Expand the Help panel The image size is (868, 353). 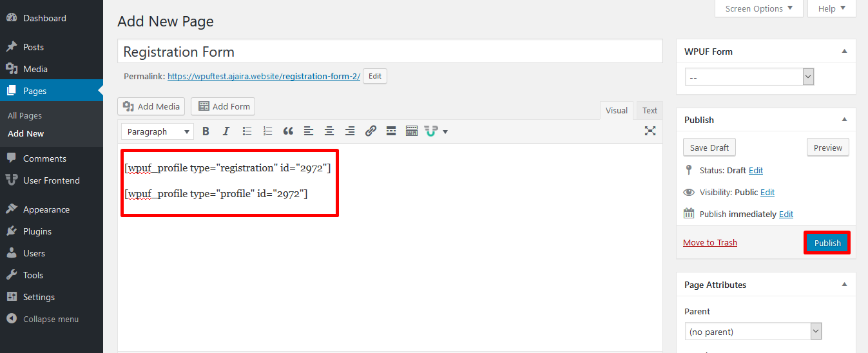(832, 8)
